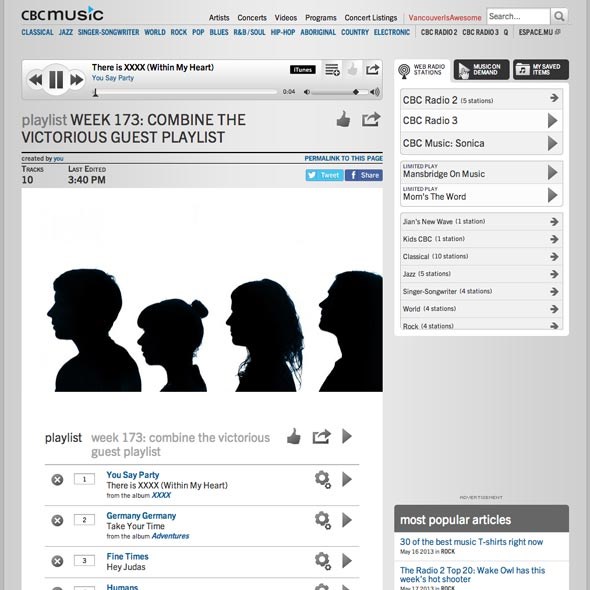This screenshot has height=590, width=590.
Task: Like the Week 173 playlist in header
Action: tap(343, 119)
